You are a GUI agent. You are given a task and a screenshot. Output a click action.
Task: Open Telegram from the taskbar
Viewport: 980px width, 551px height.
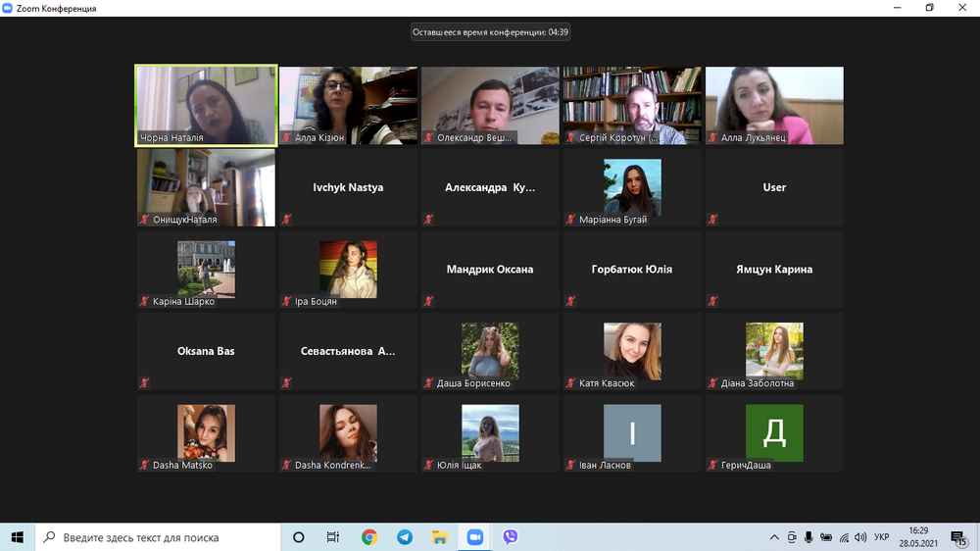tap(405, 537)
